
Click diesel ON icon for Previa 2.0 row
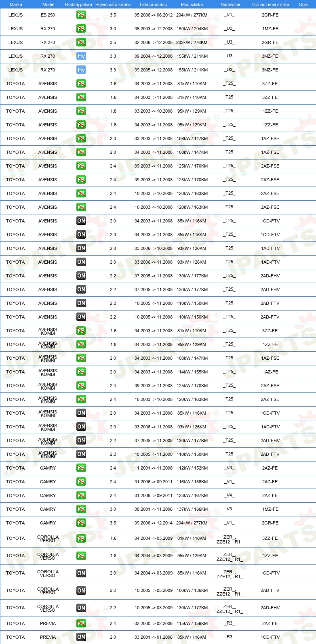pyautogui.click(x=81, y=637)
